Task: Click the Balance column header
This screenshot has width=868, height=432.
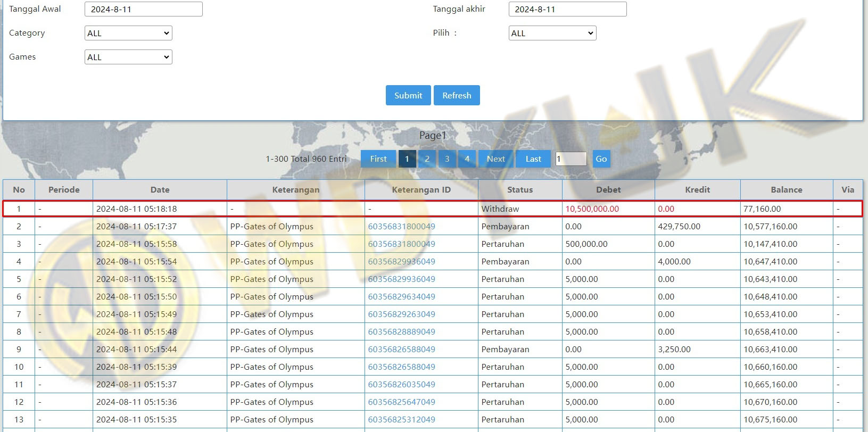Action: [787, 189]
